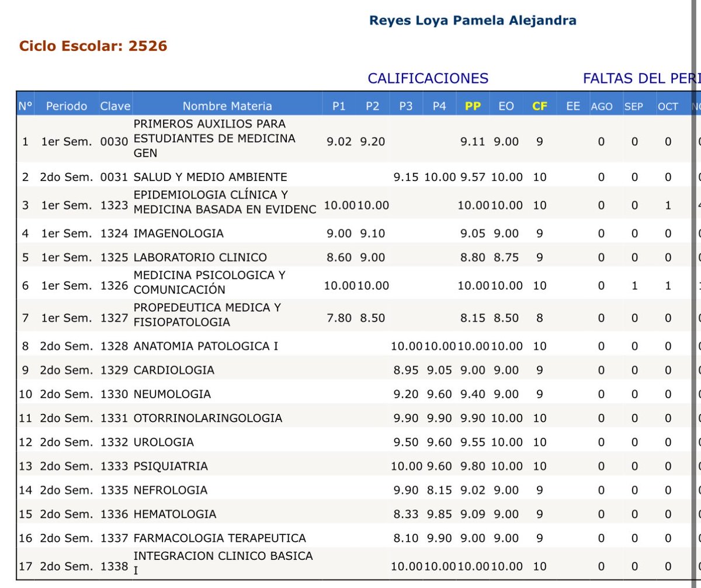Click clave 0031 in row 2

(x=114, y=177)
